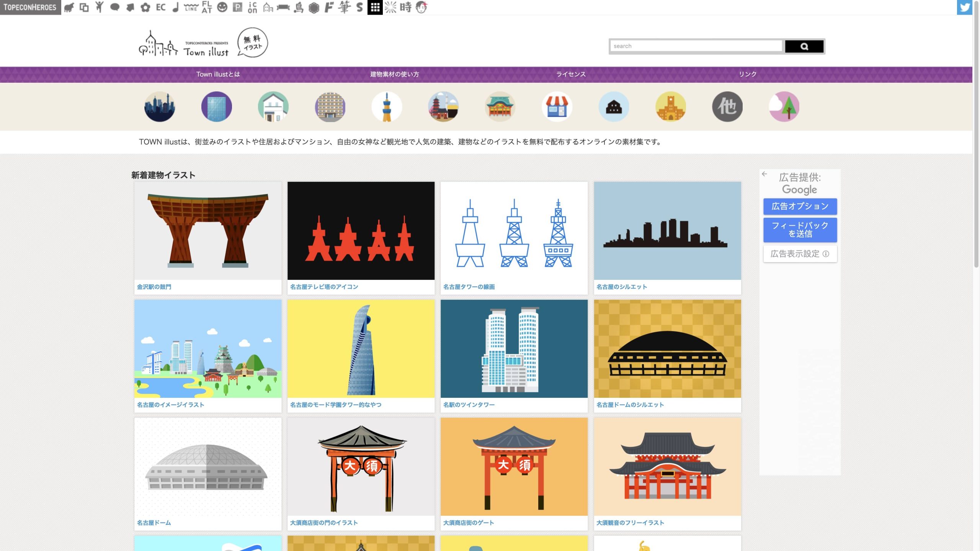This screenshot has height=551, width=980.
Task: Click the 広告オプション button
Action: 800,206
